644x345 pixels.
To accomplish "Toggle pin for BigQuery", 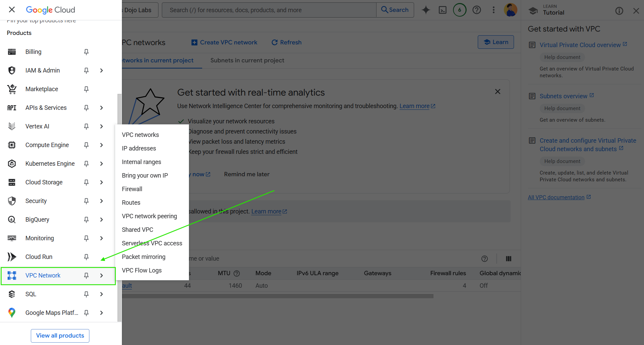I will click(86, 220).
